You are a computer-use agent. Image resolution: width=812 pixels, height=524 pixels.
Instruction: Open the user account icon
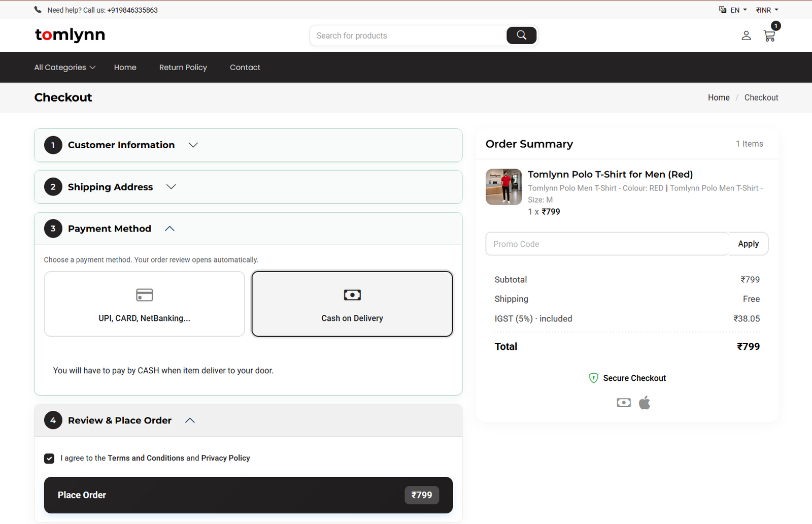(x=746, y=36)
